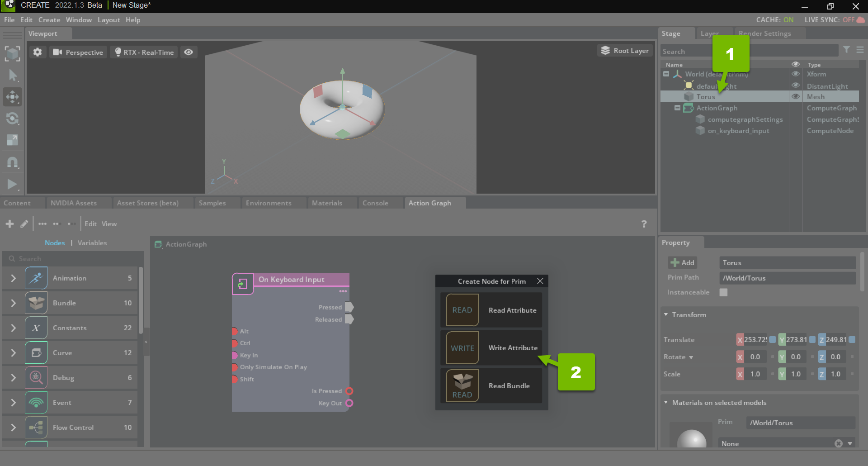Select on_keyboard_input node in Stage tree
Viewport: 868px width, 466px height.
tap(738, 131)
